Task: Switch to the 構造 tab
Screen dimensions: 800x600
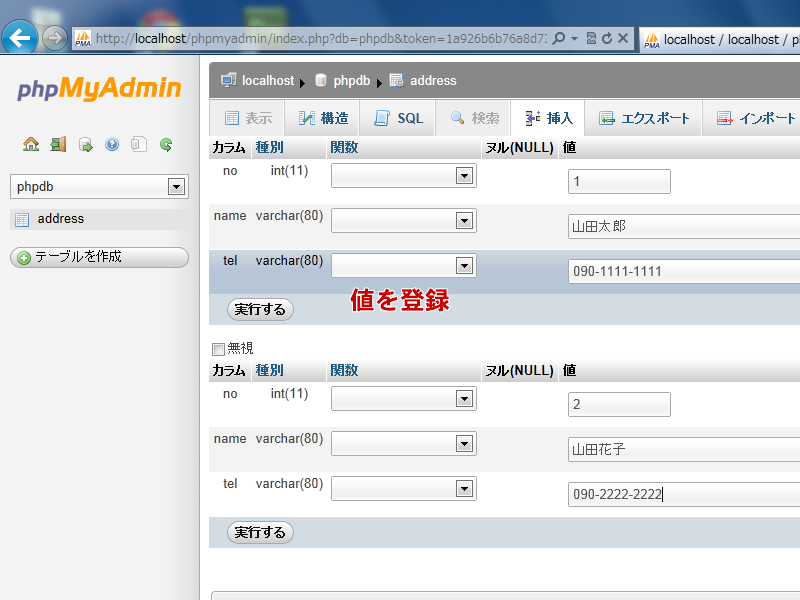Action: [323, 118]
